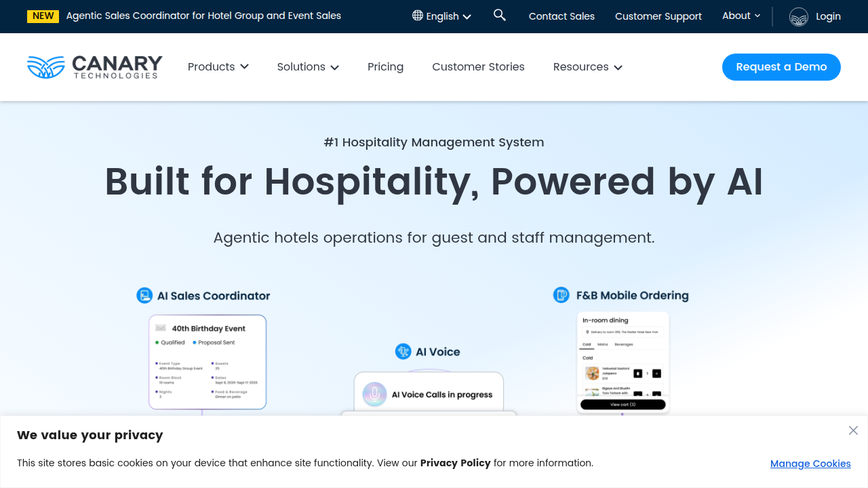868x488 pixels.
Task: Click the 40th Birthday Event card title
Action: coord(208,328)
